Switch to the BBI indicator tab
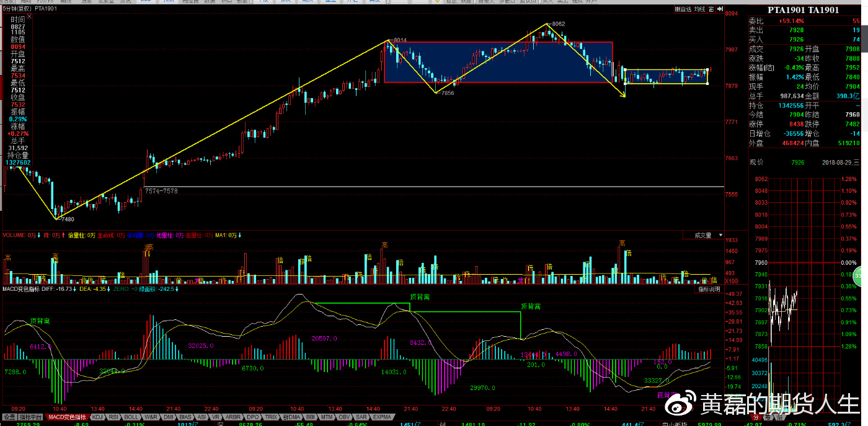Viewport: 868px width, 426px height. 311,417
